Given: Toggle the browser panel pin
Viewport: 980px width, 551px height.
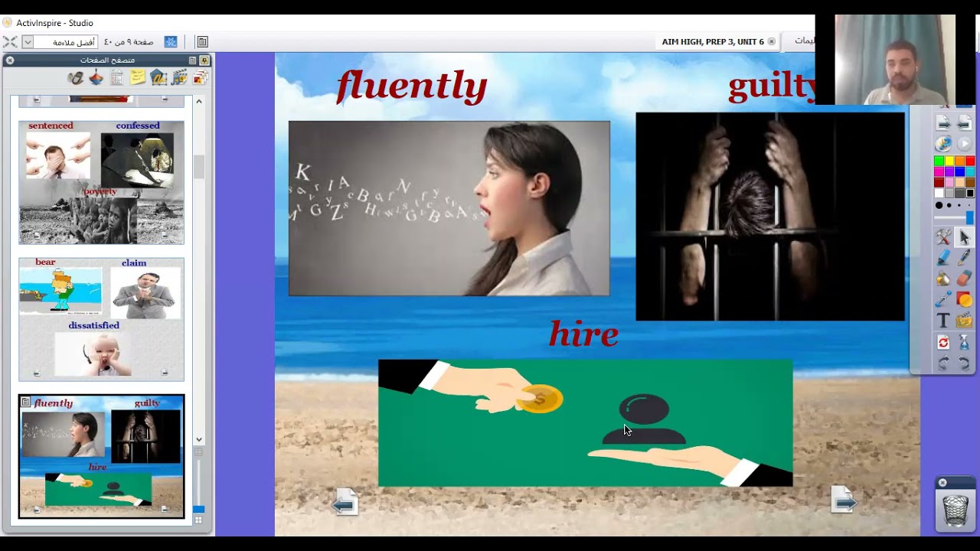Looking at the screenshot, I should click(x=204, y=60).
